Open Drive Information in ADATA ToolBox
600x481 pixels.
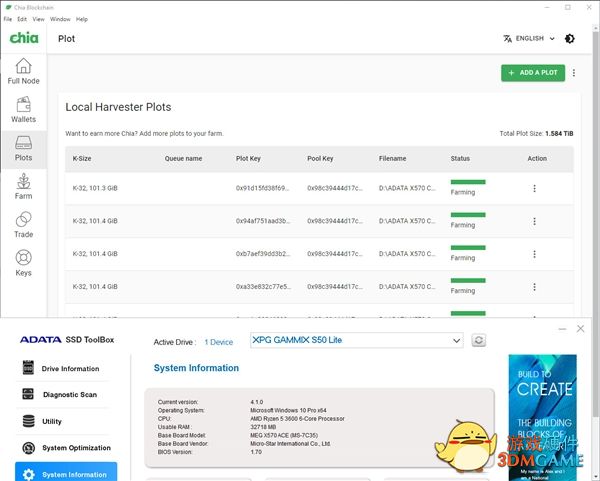(63, 368)
